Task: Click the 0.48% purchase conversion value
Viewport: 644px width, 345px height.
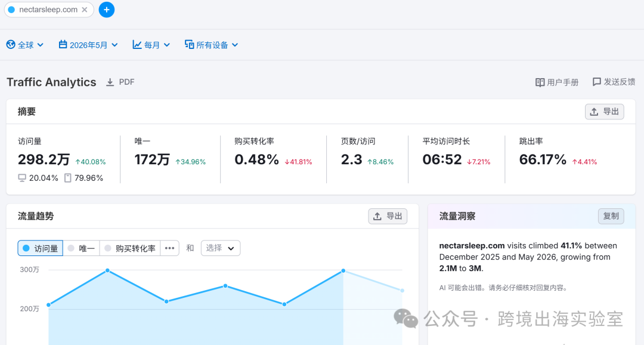Action: point(256,159)
